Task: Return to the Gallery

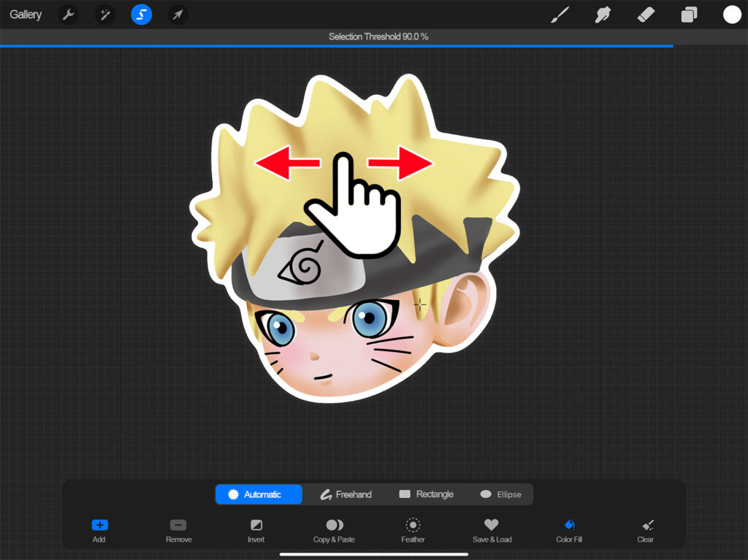Action: pos(26,15)
